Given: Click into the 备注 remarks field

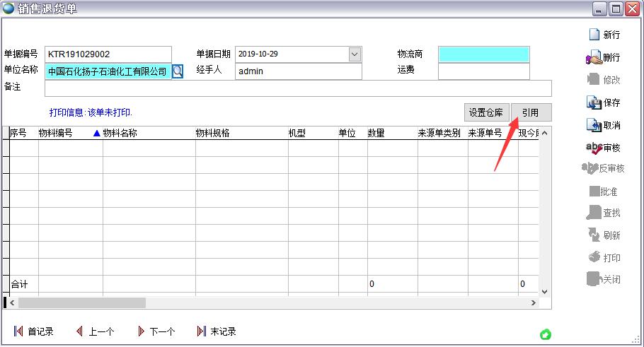Looking at the screenshot, I should [297, 88].
